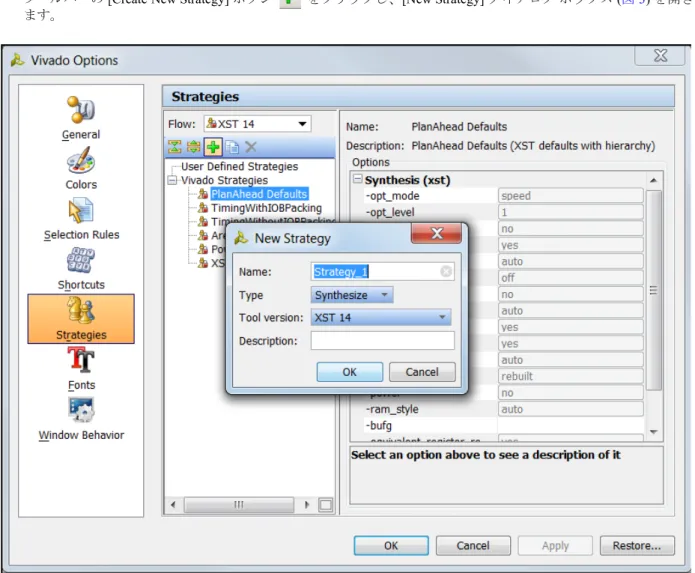
Task: Open the Type dropdown set to Synthesize
Action: pos(352,295)
